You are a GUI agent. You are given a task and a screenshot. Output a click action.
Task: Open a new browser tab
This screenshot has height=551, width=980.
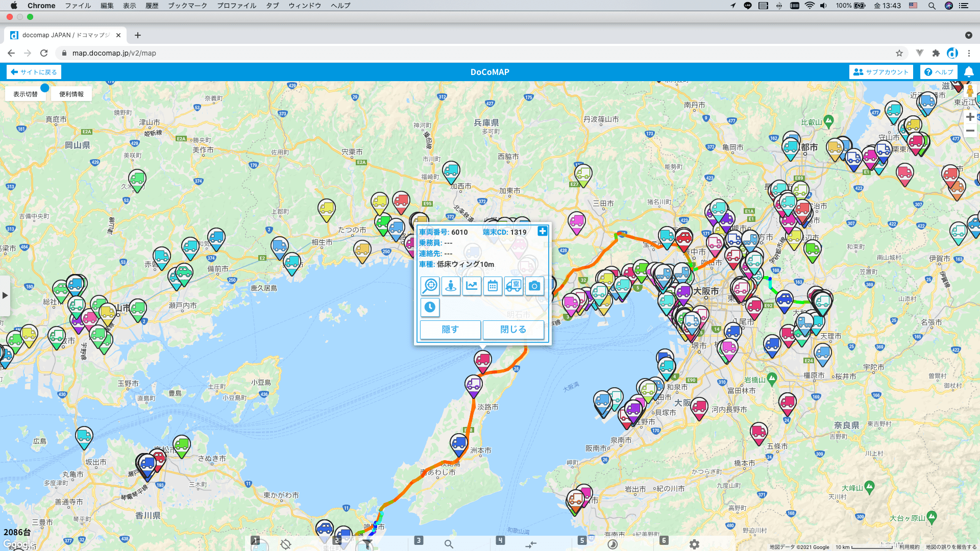pyautogui.click(x=138, y=35)
